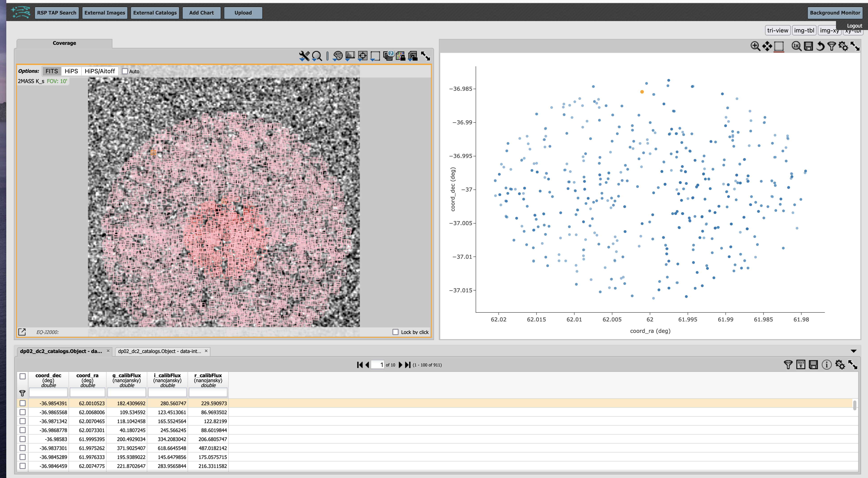Switch to second dp02_dc2_catalogs.Object tab
This screenshot has height=478, width=868.
(159, 351)
